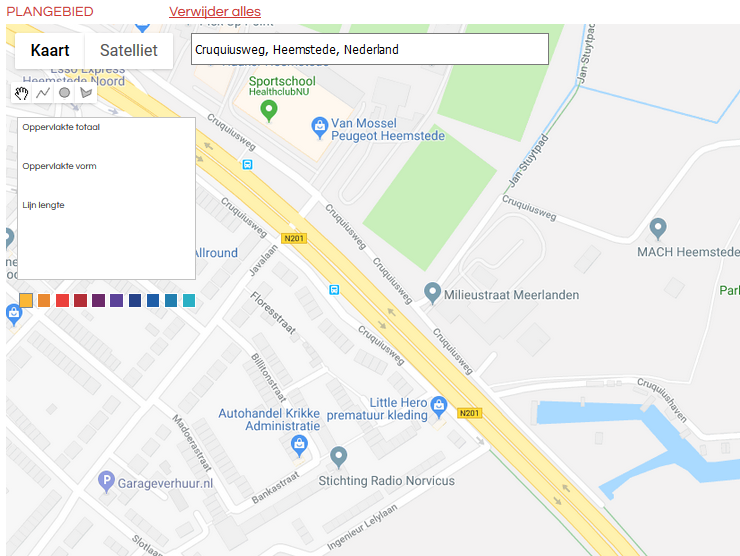Switch to Satelliet map view
Viewport: 740px width, 556px height.
coord(129,50)
